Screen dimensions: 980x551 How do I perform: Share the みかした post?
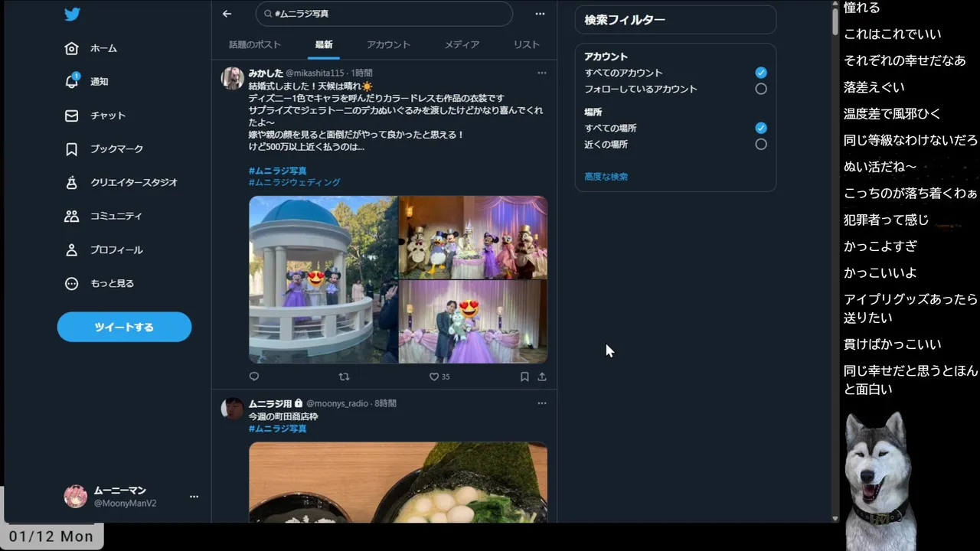pyautogui.click(x=542, y=377)
